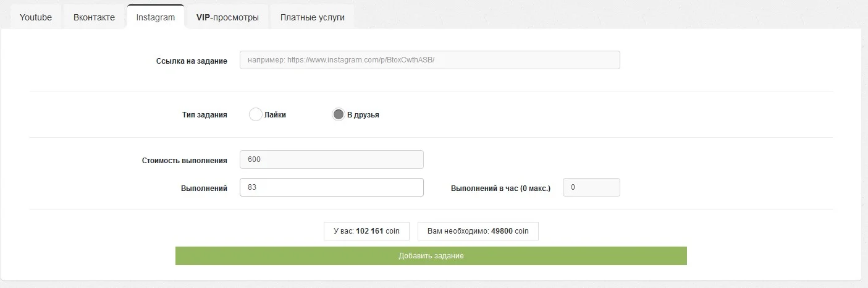868x288 pixels.
Task: Go to the VIP-просмотры tab
Action: click(227, 17)
